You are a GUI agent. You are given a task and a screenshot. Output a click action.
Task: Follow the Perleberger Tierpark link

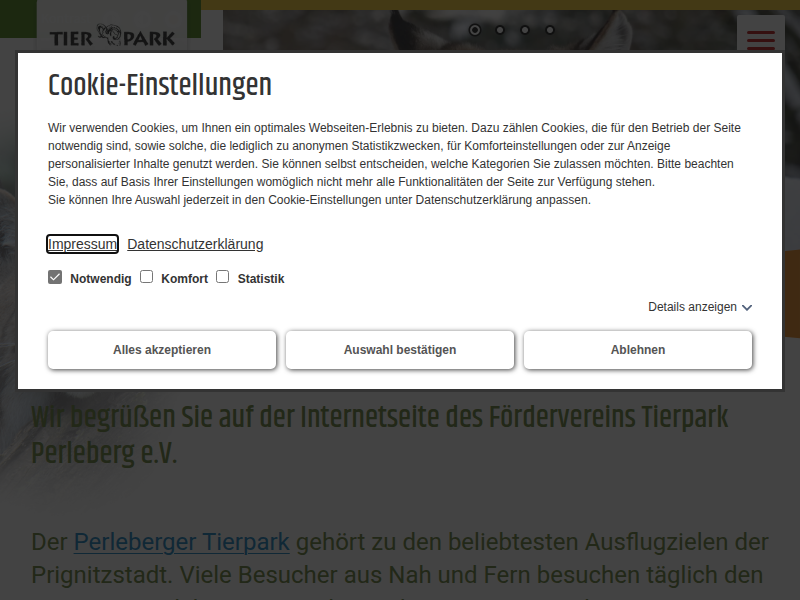point(181,542)
